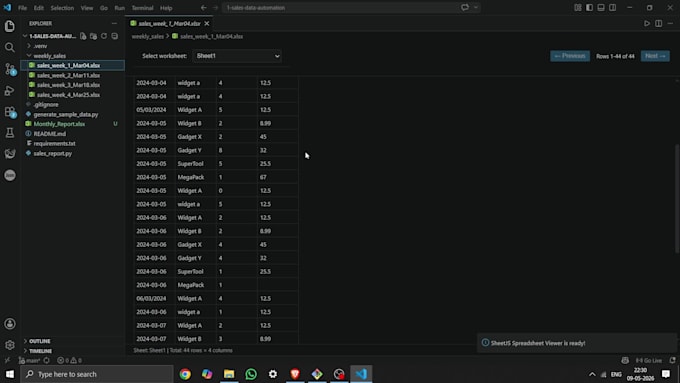
Task: Open the View menu
Action: pyautogui.click(x=87, y=8)
